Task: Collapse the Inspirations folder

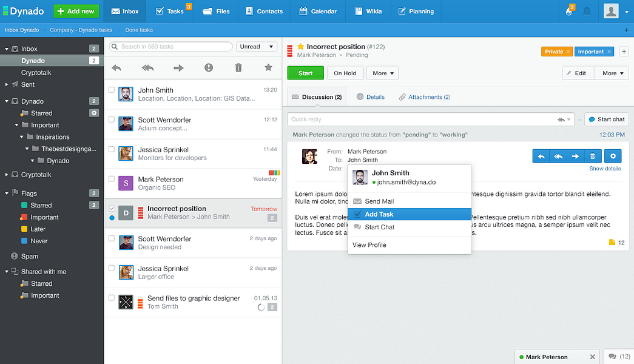Action: pyautogui.click(x=22, y=137)
